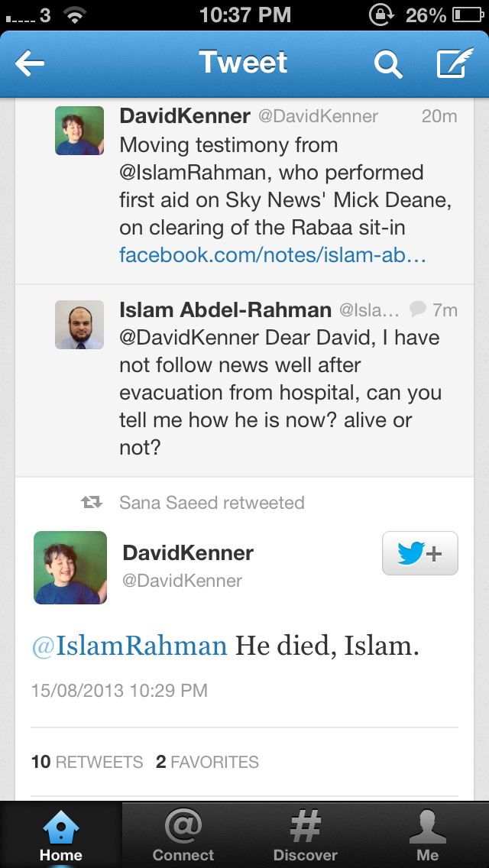Open the facebook.com/notes link

272,255
